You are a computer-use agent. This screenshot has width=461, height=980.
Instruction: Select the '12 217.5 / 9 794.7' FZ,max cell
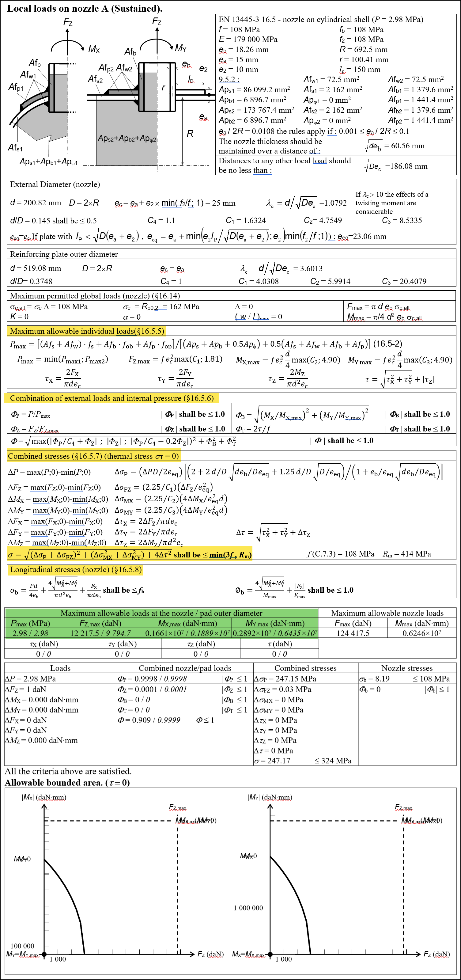(x=100, y=633)
